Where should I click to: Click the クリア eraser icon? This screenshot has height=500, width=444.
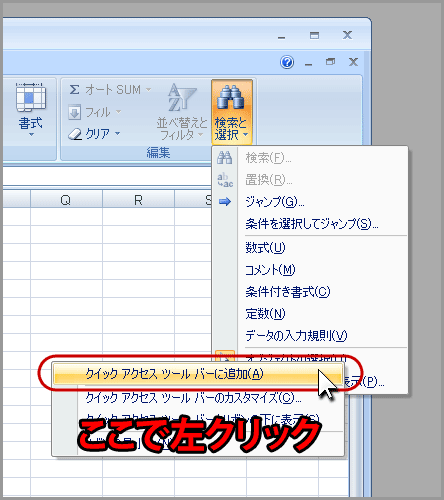[75, 134]
